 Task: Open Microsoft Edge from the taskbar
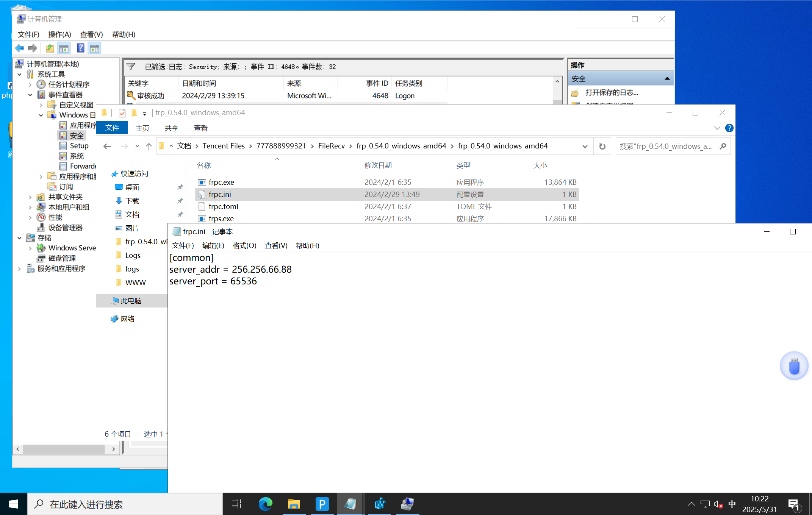[265, 504]
